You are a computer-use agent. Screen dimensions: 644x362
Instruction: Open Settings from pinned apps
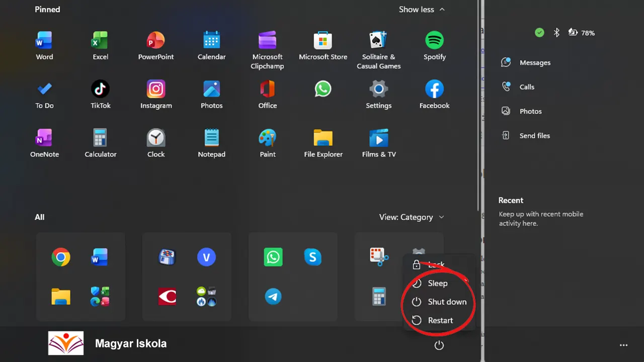pos(379,95)
